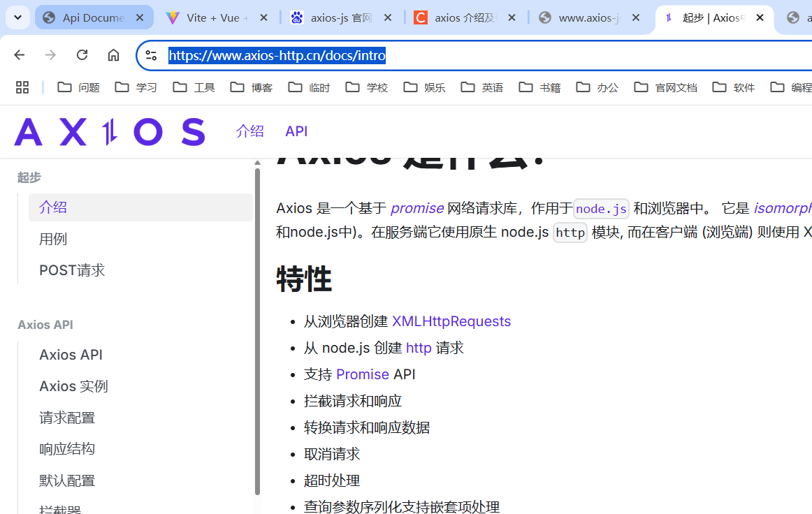Close the axios-js 官网 tab
Viewport: 812px width, 514px height.
tap(387, 17)
